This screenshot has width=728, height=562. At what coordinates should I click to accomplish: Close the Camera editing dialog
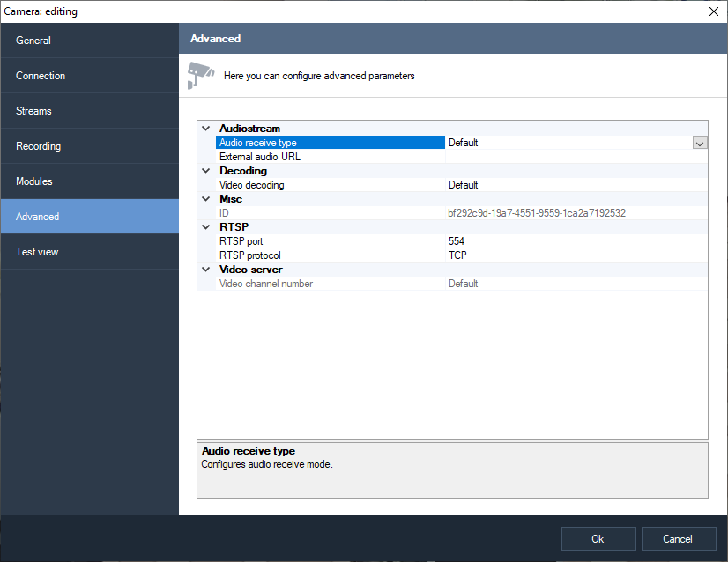(x=713, y=11)
